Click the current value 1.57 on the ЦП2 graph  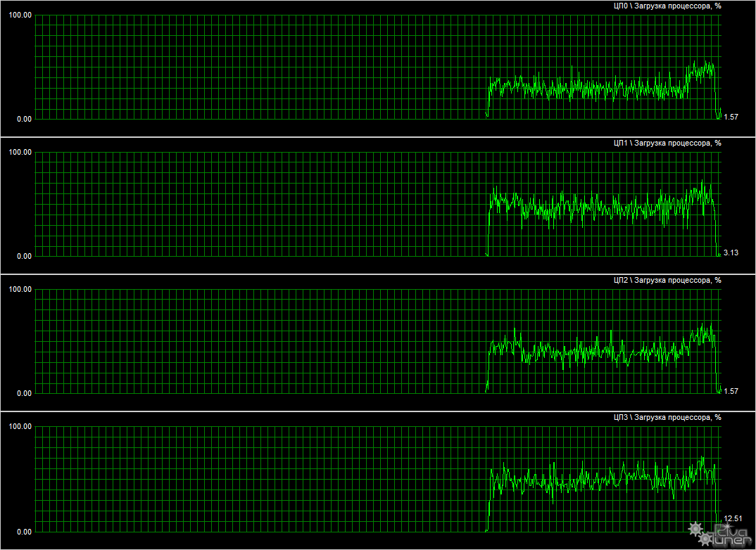click(x=731, y=391)
